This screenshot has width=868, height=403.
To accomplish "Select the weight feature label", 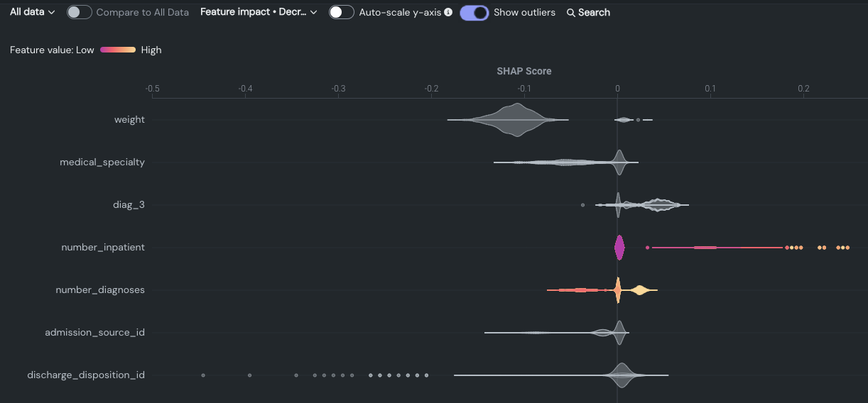I will click(129, 120).
